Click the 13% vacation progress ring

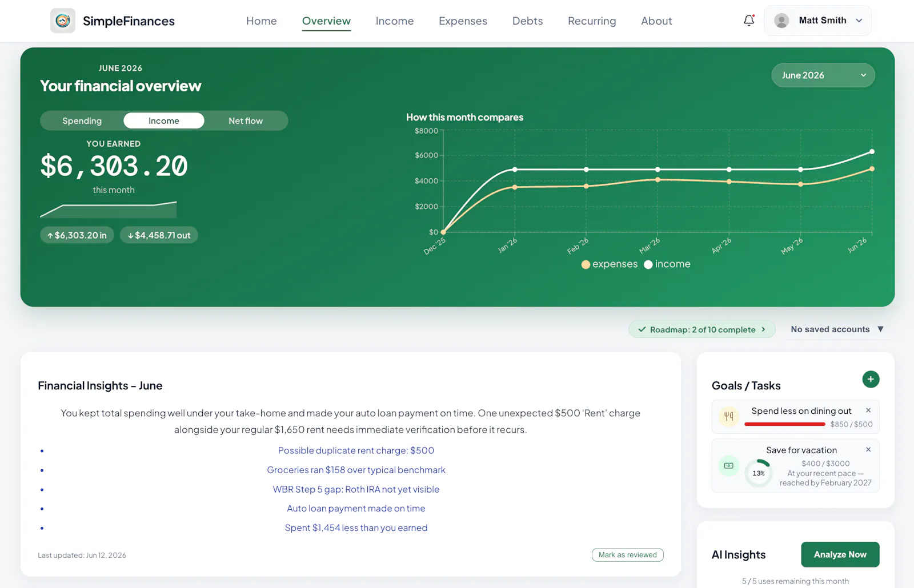pos(759,473)
